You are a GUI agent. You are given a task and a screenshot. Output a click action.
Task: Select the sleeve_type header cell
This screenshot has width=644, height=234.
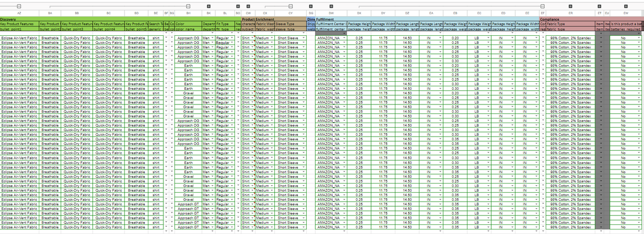tap(290, 30)
